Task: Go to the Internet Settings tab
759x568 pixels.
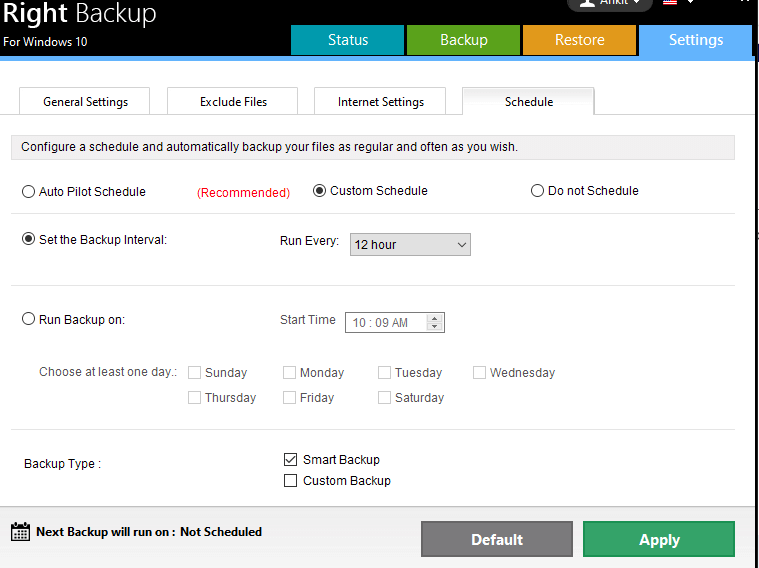Action: 380,102
